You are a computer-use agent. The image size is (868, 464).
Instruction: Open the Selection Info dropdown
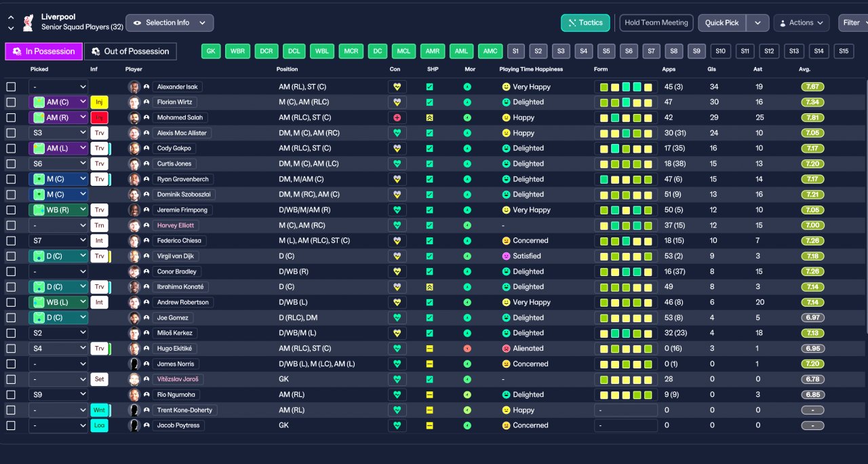coord(170,22)
